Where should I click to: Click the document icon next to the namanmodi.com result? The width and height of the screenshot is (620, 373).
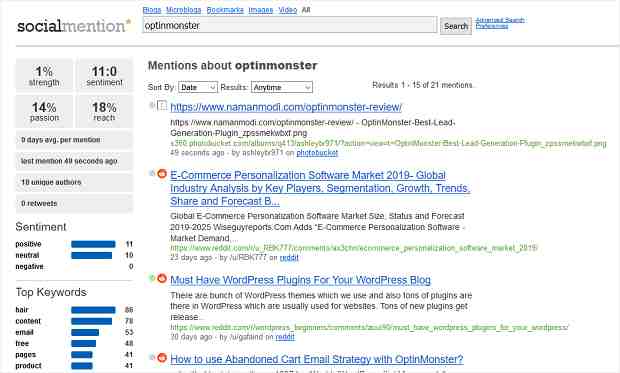tap(162, 106)
